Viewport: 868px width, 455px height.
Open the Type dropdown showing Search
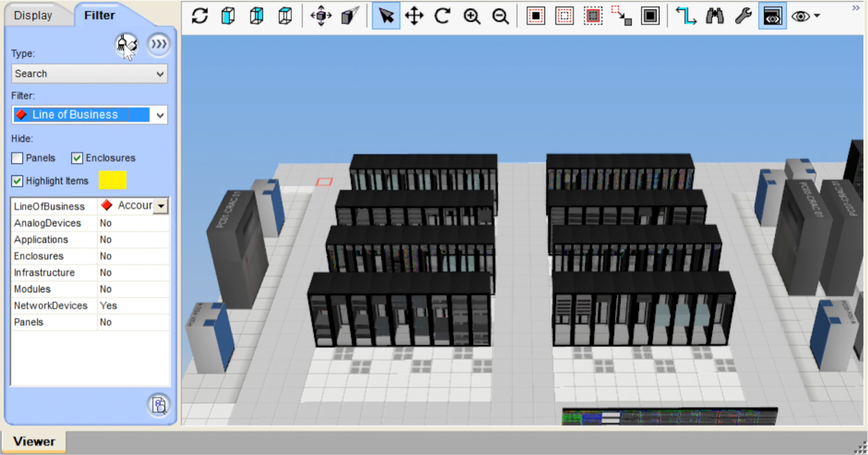tap(90, 74)
